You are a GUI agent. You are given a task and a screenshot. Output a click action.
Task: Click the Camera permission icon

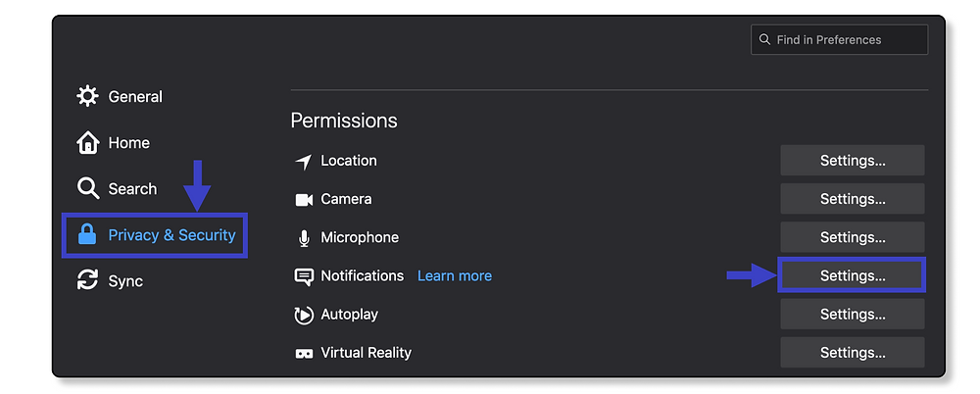[x=304, y=200]
